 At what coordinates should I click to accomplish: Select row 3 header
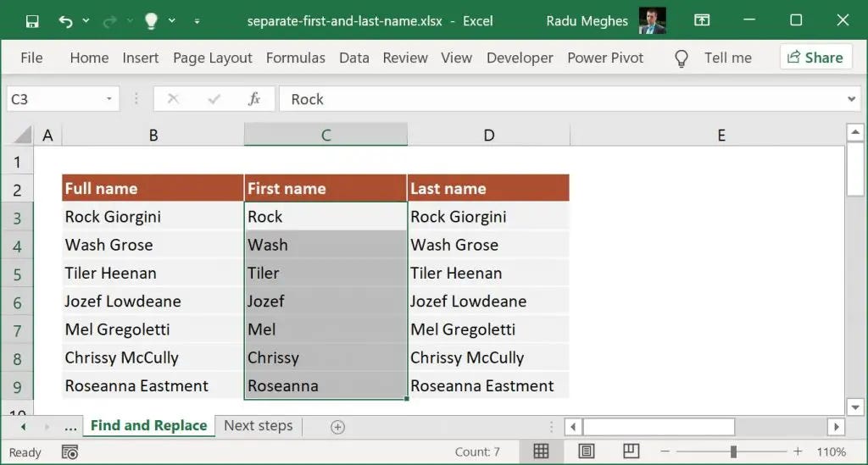tap(17, 218)
